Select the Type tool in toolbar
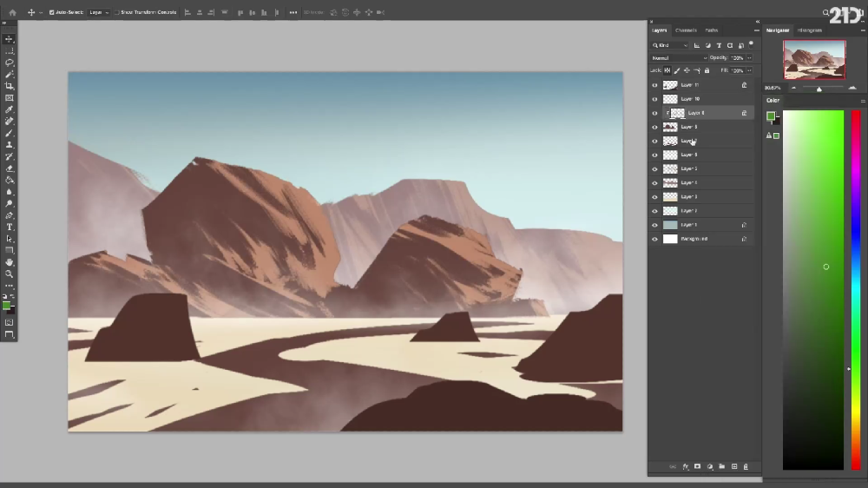 pyautogui.click(x=10, y=228)
